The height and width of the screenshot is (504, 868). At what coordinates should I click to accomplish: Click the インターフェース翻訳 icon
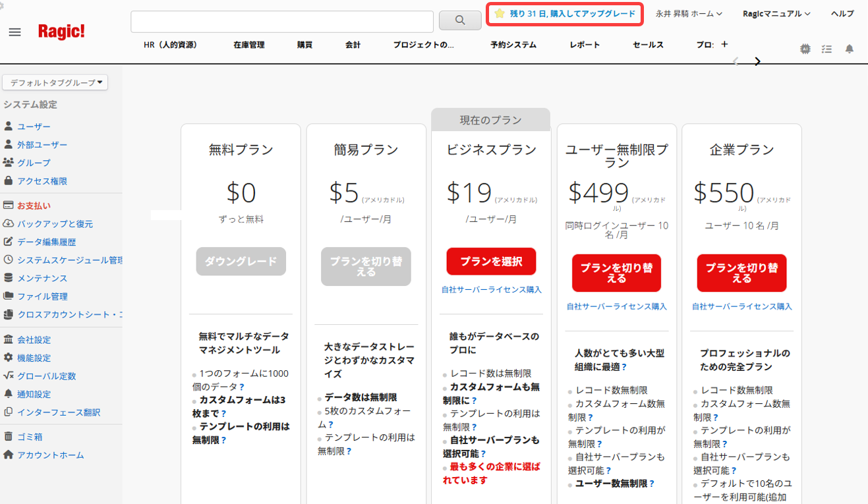(x=9, y=412)
